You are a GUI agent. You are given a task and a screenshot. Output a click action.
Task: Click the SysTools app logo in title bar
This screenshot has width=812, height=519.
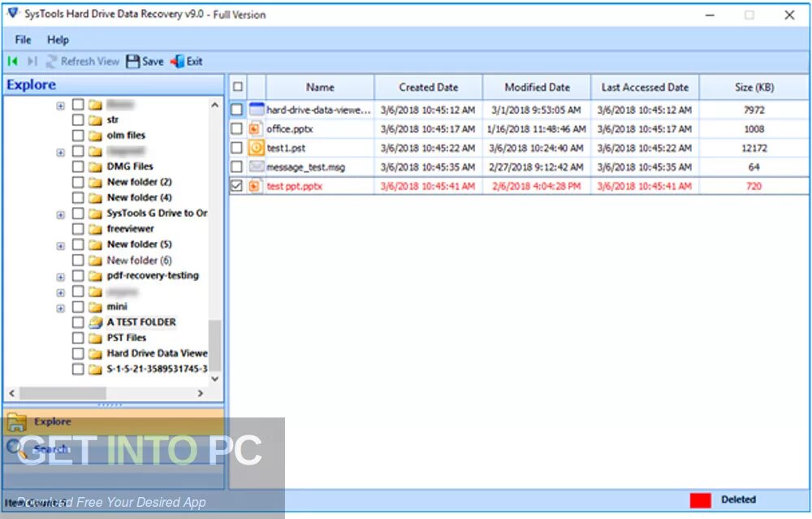[13, 14]
